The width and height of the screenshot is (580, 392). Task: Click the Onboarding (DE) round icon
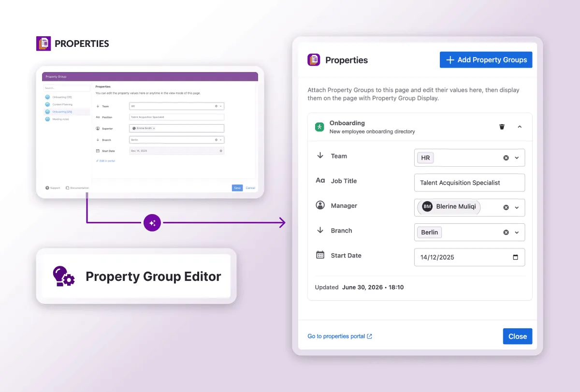pos(47,97)
